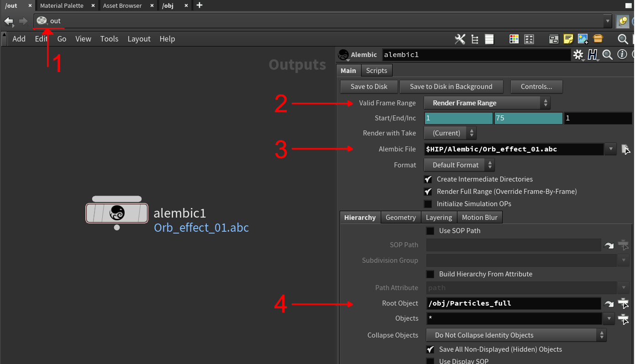Open the color palette grid icon
Viewport: 635px width, 364px height.
[514, 39]
